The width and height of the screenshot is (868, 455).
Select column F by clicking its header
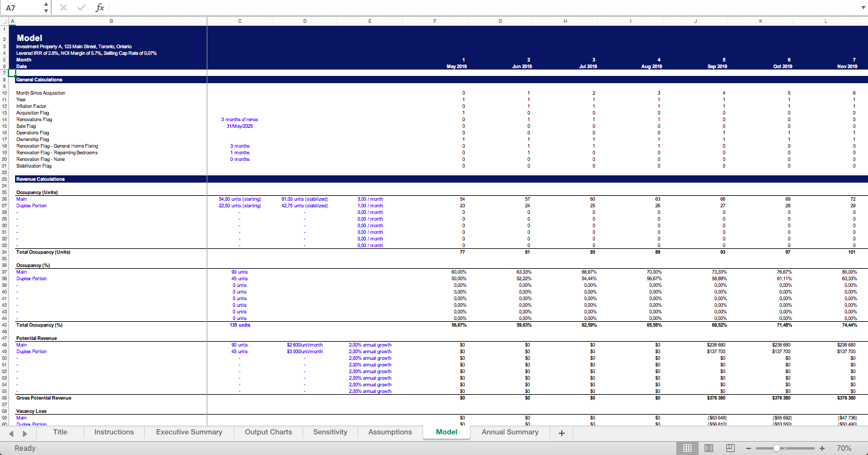click(435, 20)
